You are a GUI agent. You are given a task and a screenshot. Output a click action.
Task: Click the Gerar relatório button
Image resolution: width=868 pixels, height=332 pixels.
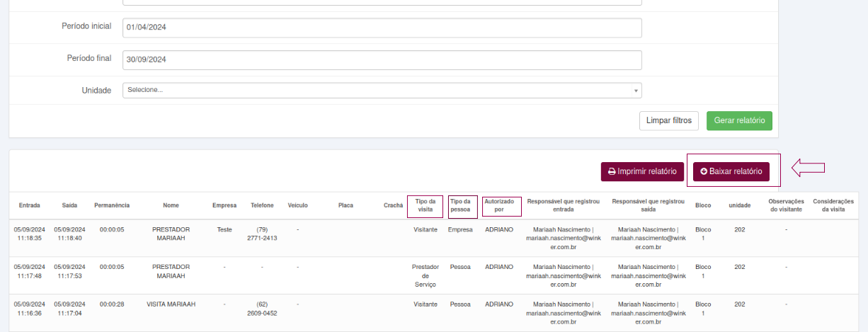(x=739, y=121)
